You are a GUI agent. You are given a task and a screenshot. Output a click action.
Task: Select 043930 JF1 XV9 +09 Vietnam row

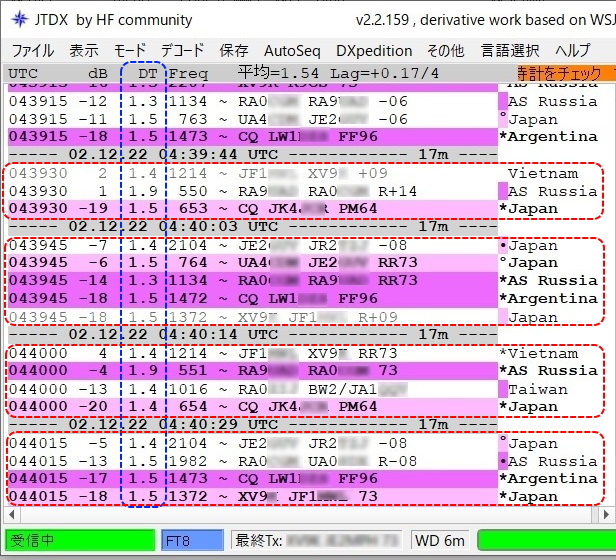[253, 173]
